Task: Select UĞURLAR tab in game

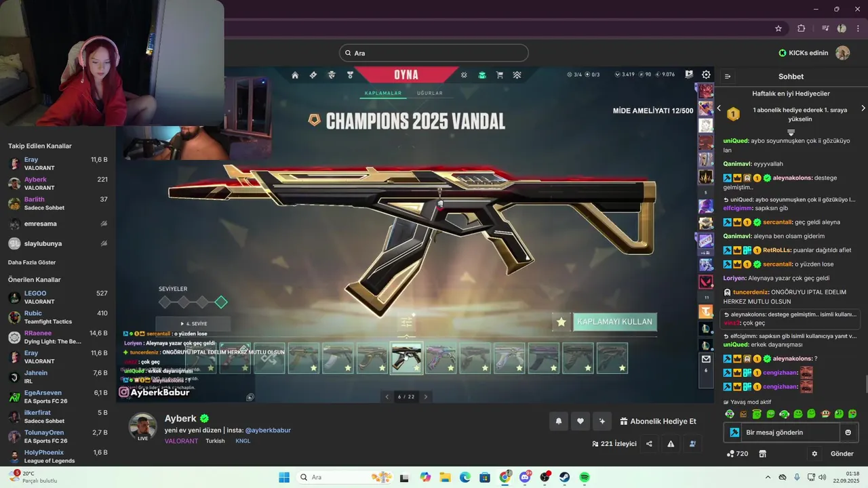Action: (430, 94)
